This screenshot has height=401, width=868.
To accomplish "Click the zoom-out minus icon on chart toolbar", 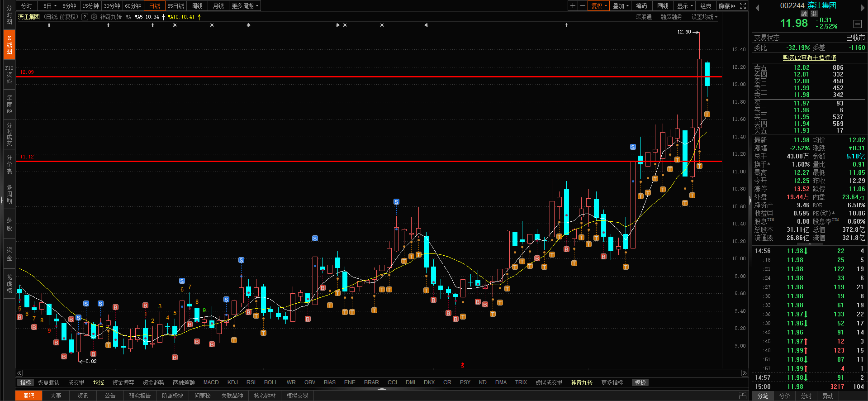I will (583, 6).
